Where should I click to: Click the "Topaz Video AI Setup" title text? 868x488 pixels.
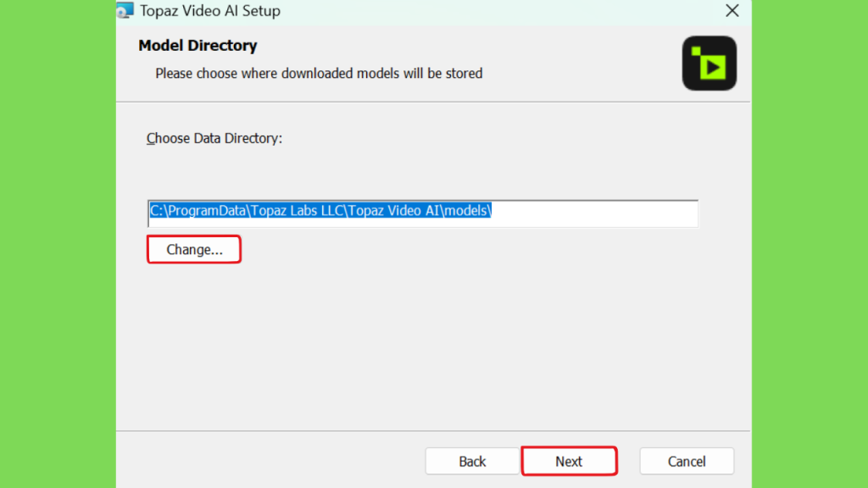(210, 11)
